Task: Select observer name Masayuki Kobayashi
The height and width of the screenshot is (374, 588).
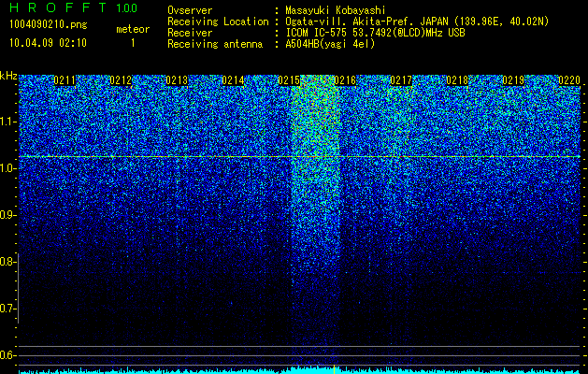Action: coord(336,10)
